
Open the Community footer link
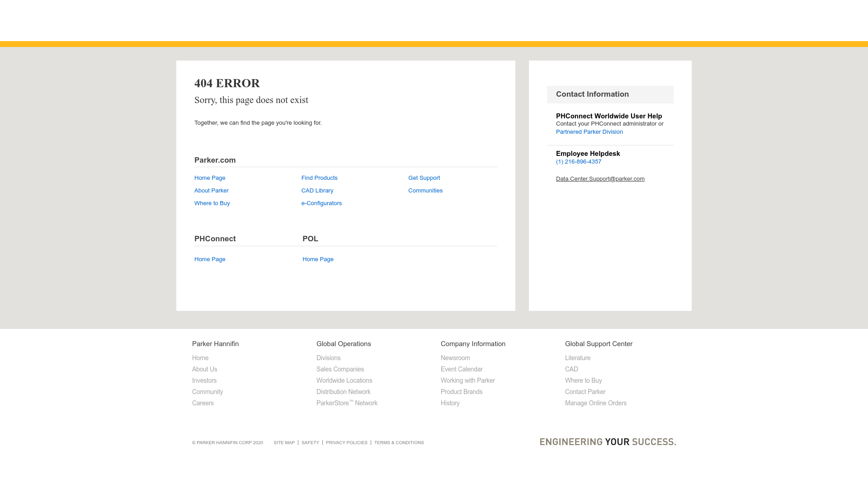click(208, 392)
